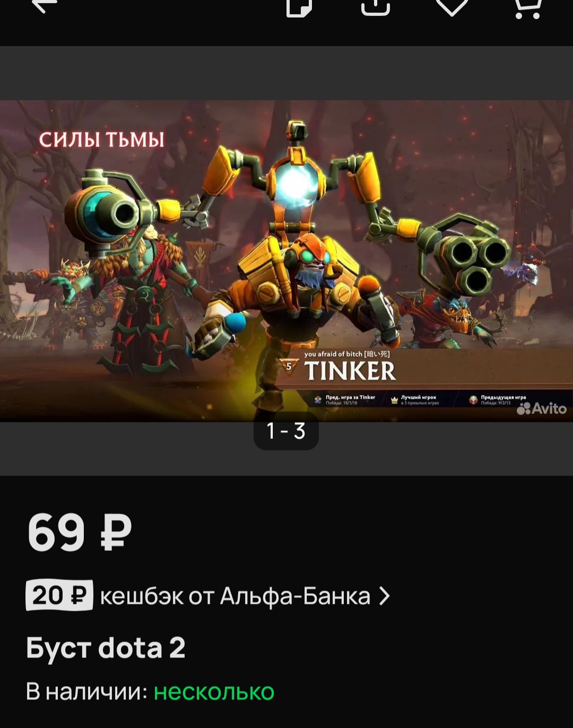Open the Tinker listing photo fullscreen

tap(286, 261)
